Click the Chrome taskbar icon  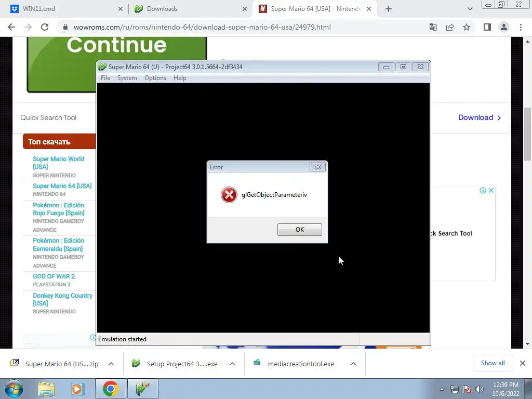point(110,389)
